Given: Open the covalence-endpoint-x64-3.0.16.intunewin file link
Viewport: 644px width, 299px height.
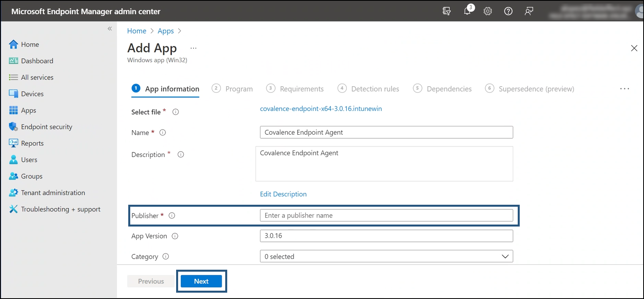Looking at the screenshot, I should click(321, 109).
